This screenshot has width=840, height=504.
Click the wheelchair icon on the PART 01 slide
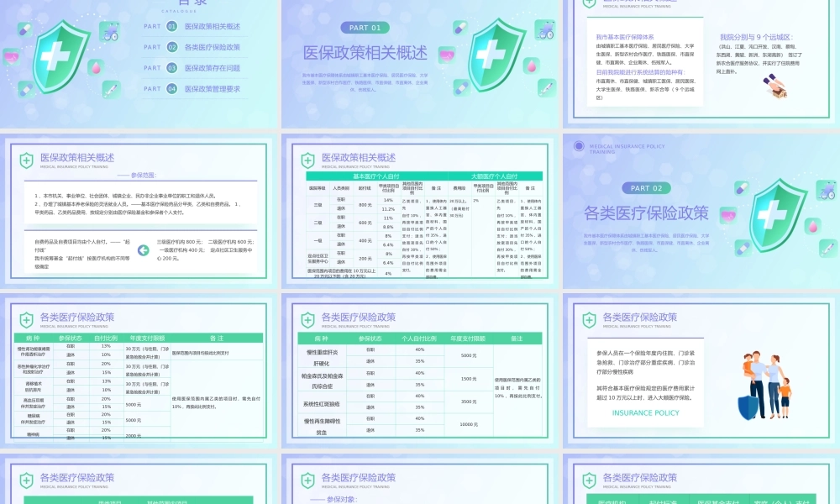coord(545,29)
